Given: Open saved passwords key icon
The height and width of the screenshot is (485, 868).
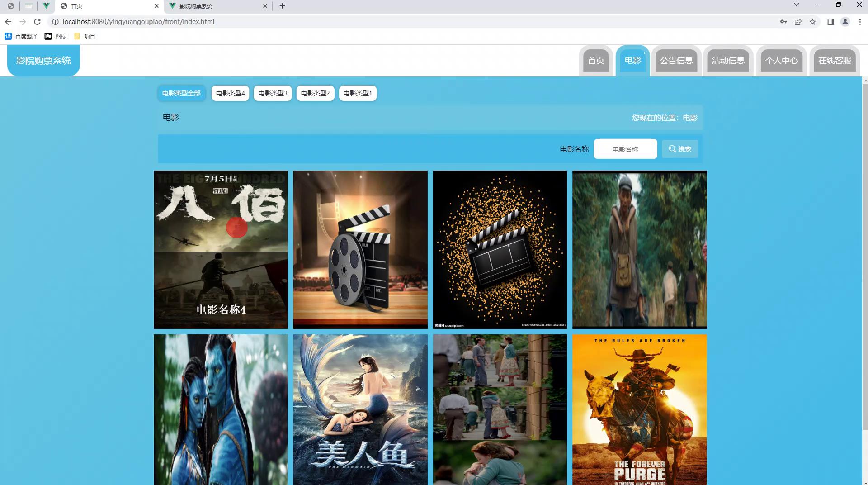Looking at the screenshot, I should pos(783,22).
